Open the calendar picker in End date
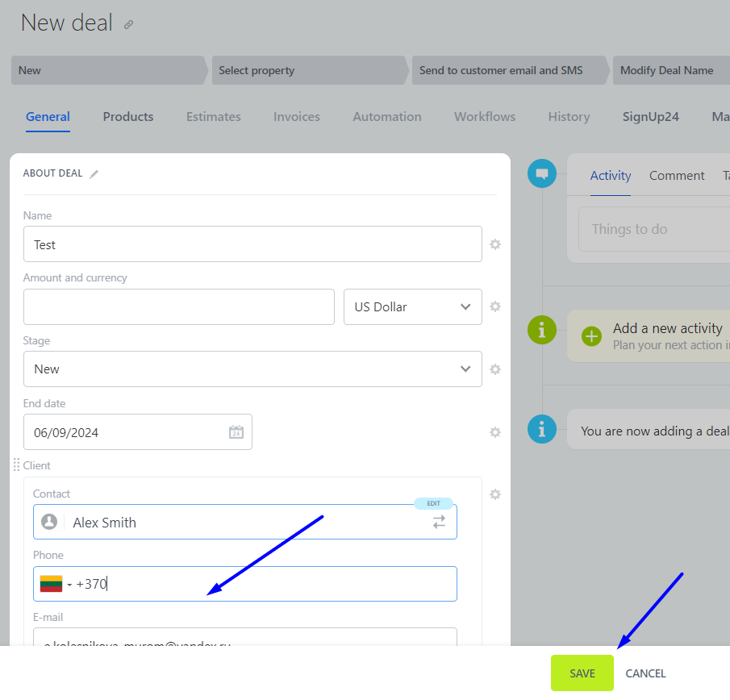The image size is (730, 700). click(236, 432)
